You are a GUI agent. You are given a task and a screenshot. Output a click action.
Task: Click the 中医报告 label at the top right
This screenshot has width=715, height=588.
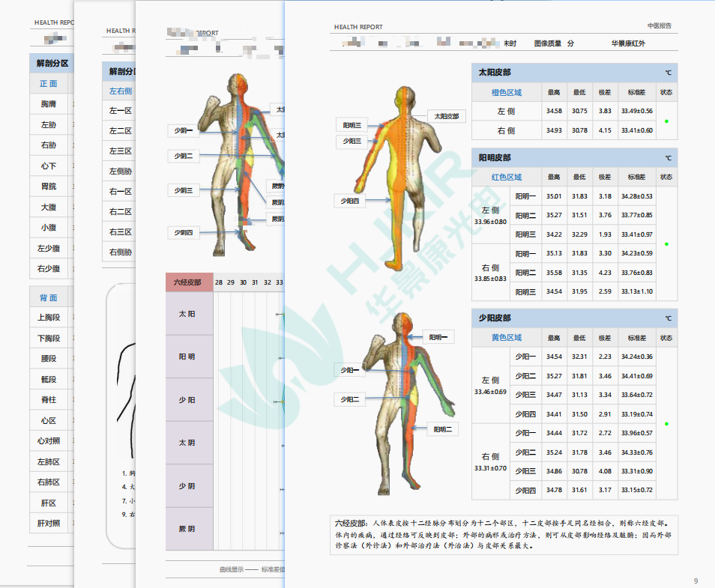pos(660,26)
